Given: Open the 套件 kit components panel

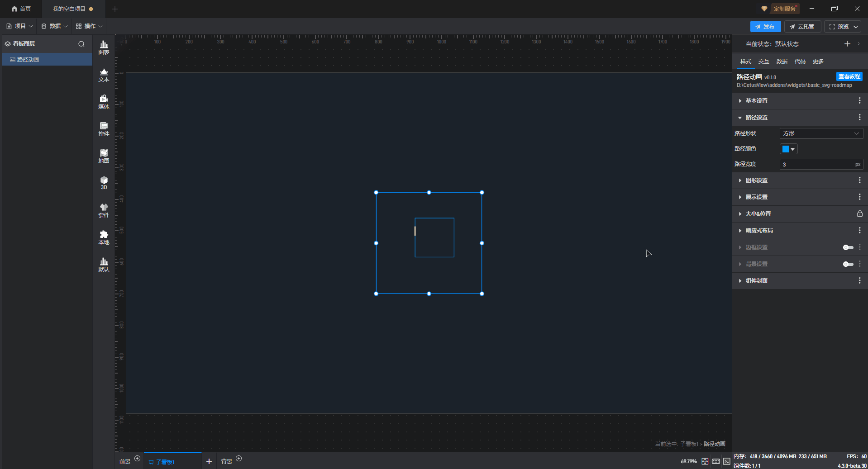Looking at the screenshot, I should pyautogui.click(x=104, y=210).
